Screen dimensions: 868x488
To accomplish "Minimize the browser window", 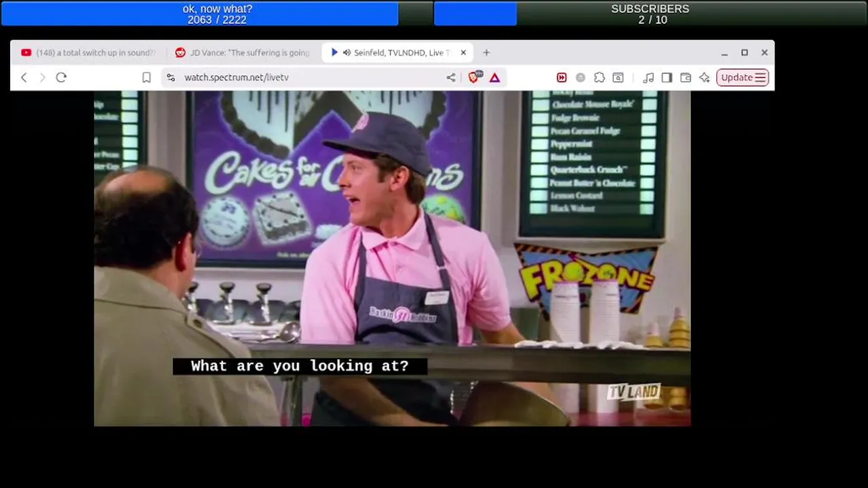I will pyautogui.click(x=724, y=52).
